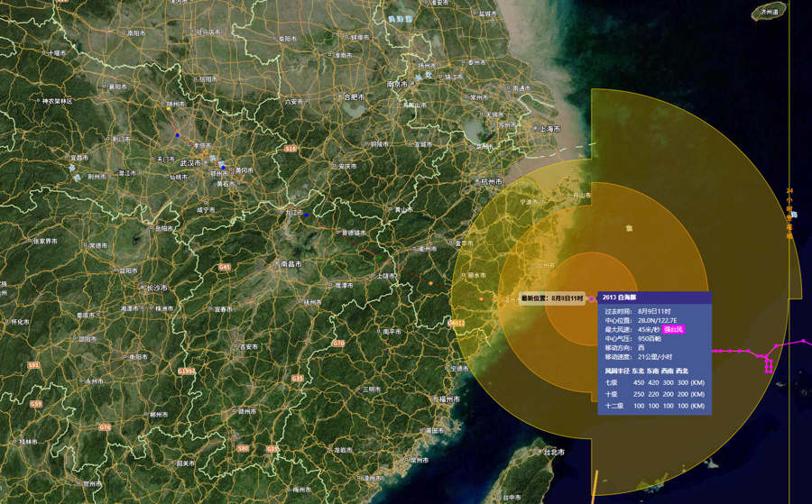Viewport: 812px width, 504px height.
Task: Click the 风圈半径 table header
Action: (647, 371)
